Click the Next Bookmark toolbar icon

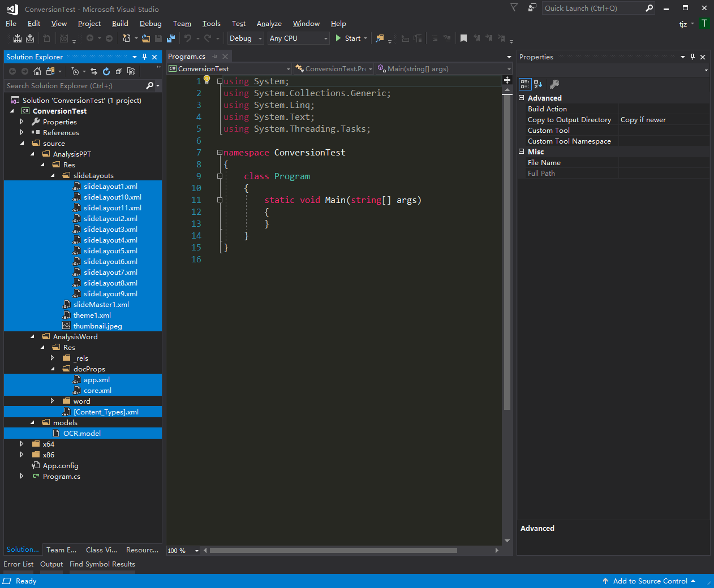coord(489,38)
